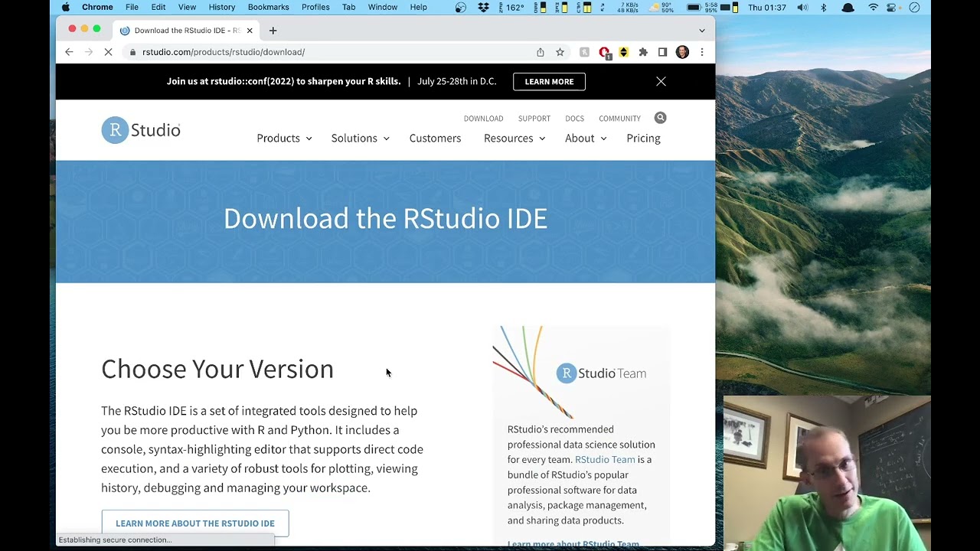
Task: Open Control Center from the menu bar
Action: pos(892,8)
